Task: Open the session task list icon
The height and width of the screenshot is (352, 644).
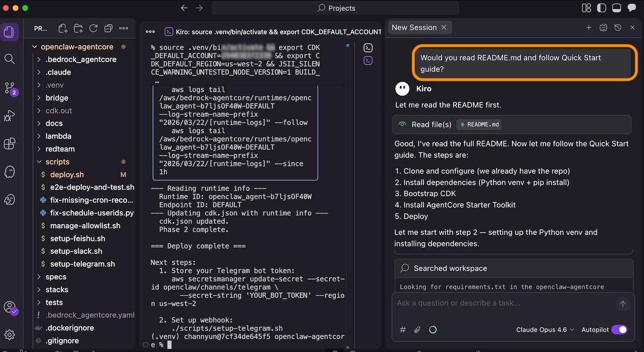Action: 604,28
